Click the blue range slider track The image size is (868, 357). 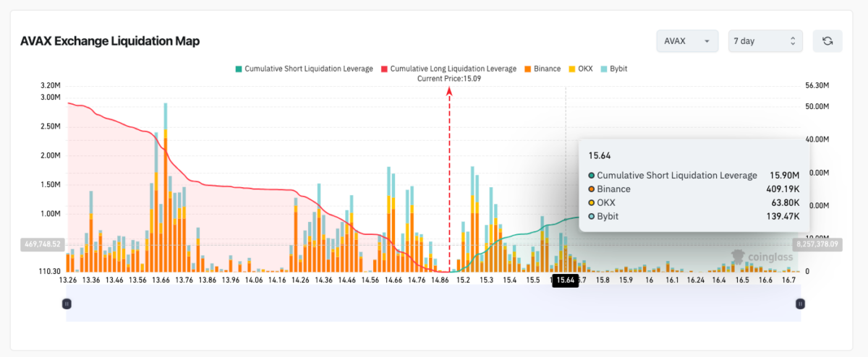(434, 304)
